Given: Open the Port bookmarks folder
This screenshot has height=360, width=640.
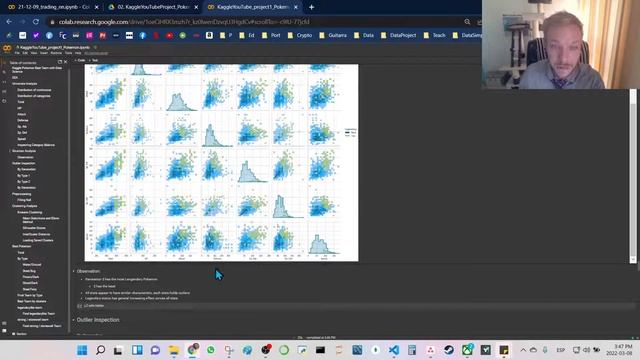Looking at the screenshot, I should (271, 36).
